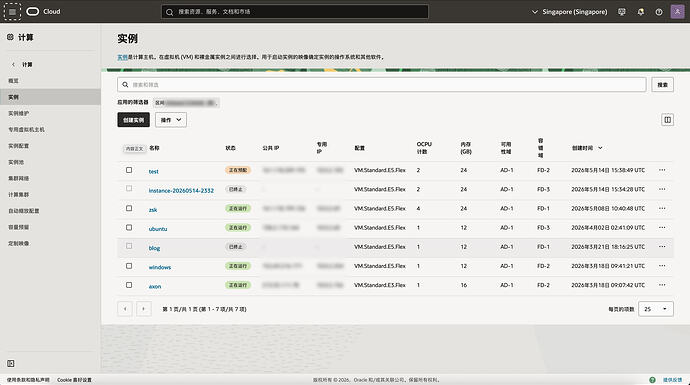Focus the top global search field
The image size is (690, 385).
point(295,12)
